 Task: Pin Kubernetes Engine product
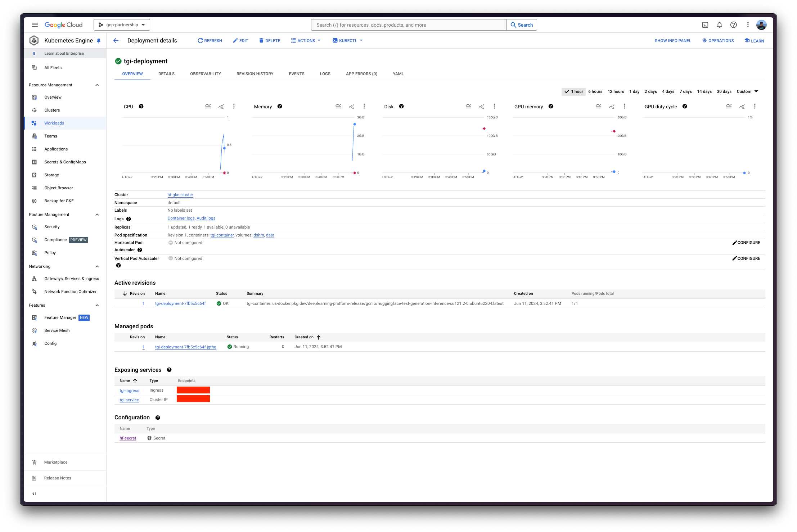[99, 41]
